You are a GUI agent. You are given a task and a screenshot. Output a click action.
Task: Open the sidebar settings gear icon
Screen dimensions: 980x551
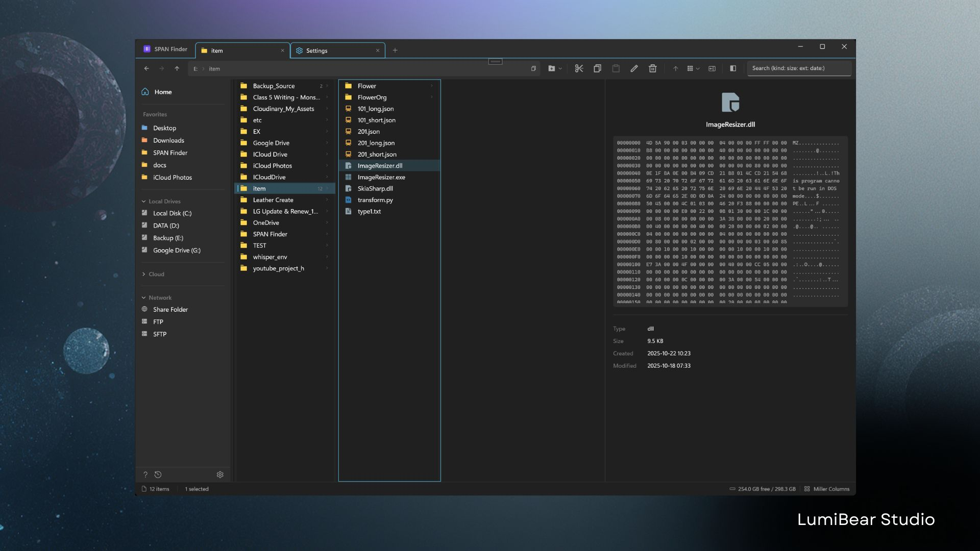[220, 474]
